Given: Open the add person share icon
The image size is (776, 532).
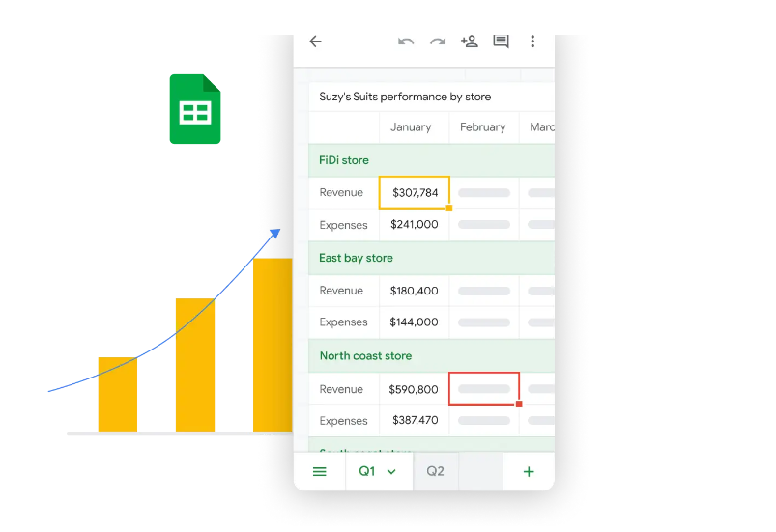Looking at the screenshot, I should [x=470, y=42].
